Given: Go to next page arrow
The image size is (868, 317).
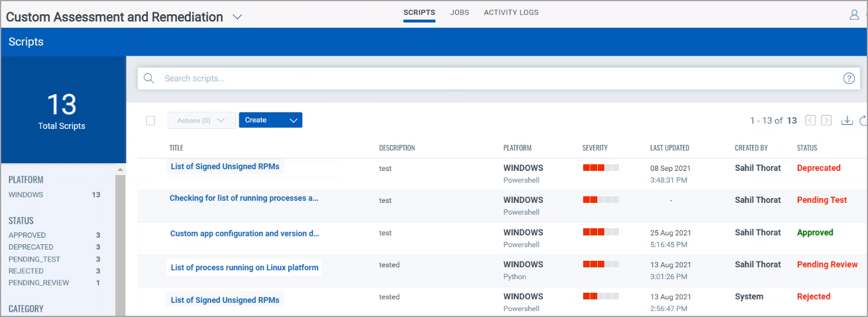Looking at the screenshot, I should (827, 121).
